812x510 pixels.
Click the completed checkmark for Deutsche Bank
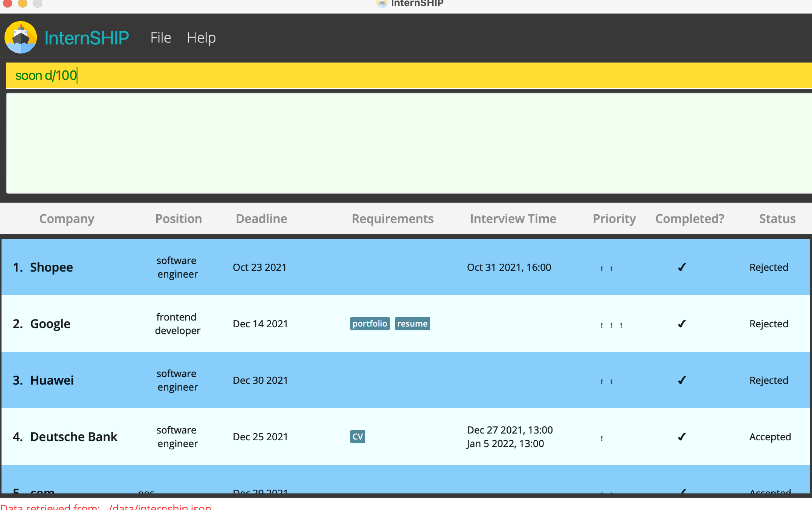point(681,437)
